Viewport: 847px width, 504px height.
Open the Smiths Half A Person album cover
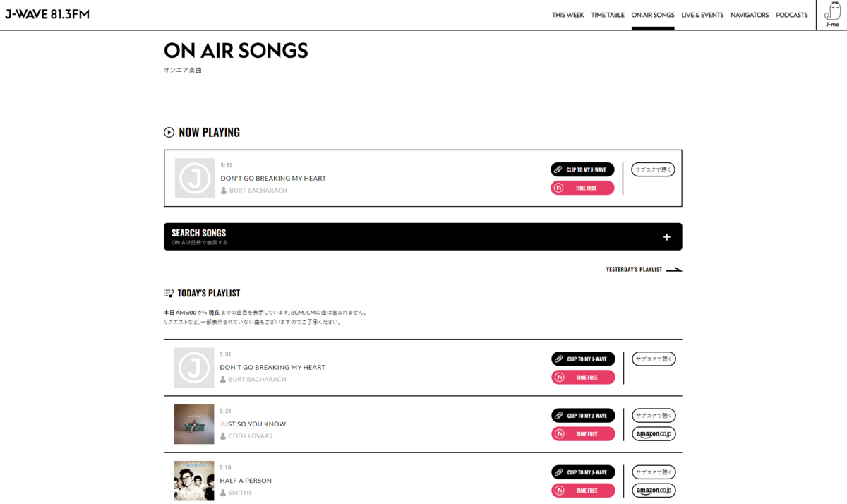pos(194,481)
